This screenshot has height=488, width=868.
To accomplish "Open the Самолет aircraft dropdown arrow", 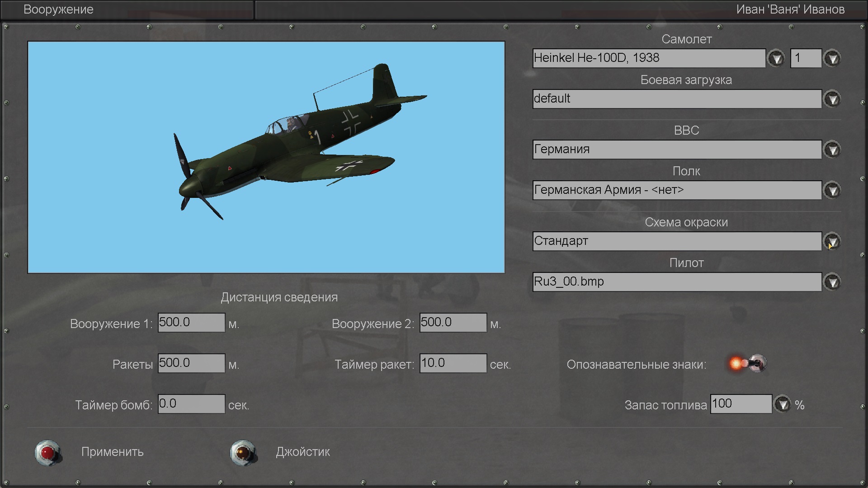I will tap(776, 58).
